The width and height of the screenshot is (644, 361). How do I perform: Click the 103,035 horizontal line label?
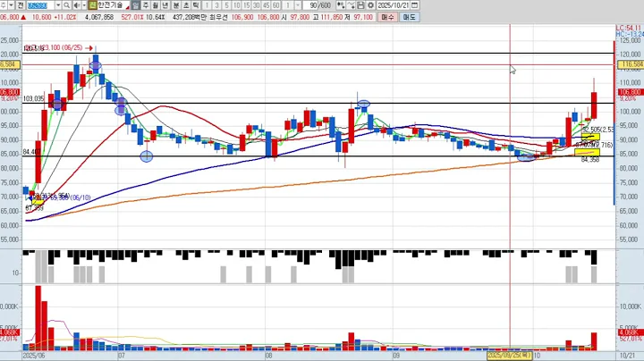pyautogui.click(x=33, y=99)
